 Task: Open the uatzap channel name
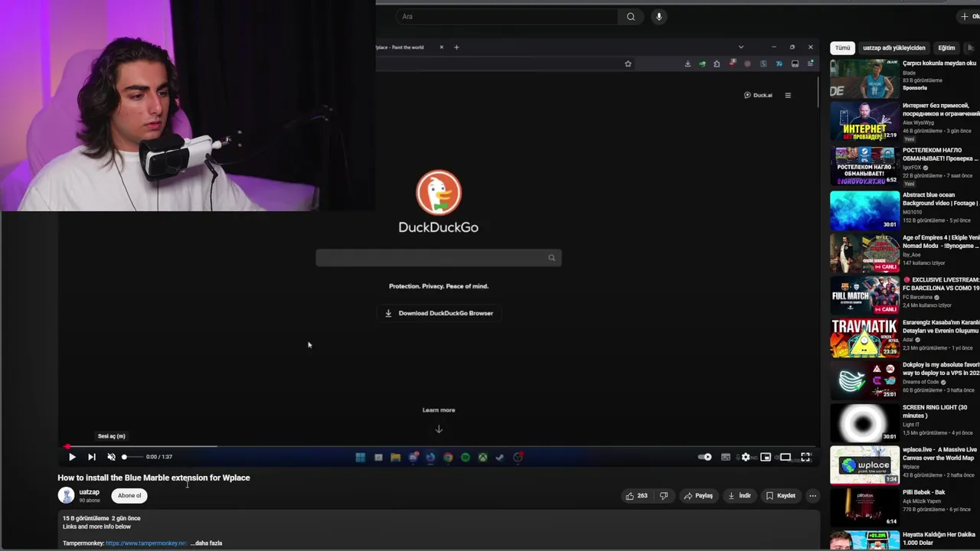89,492
